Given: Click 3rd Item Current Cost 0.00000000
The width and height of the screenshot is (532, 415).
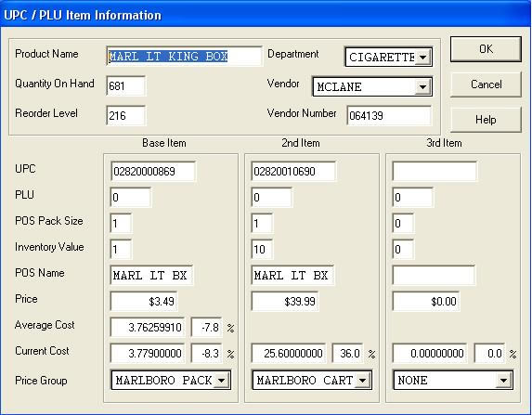Looking at the screenshot, I should click(430, 353).
